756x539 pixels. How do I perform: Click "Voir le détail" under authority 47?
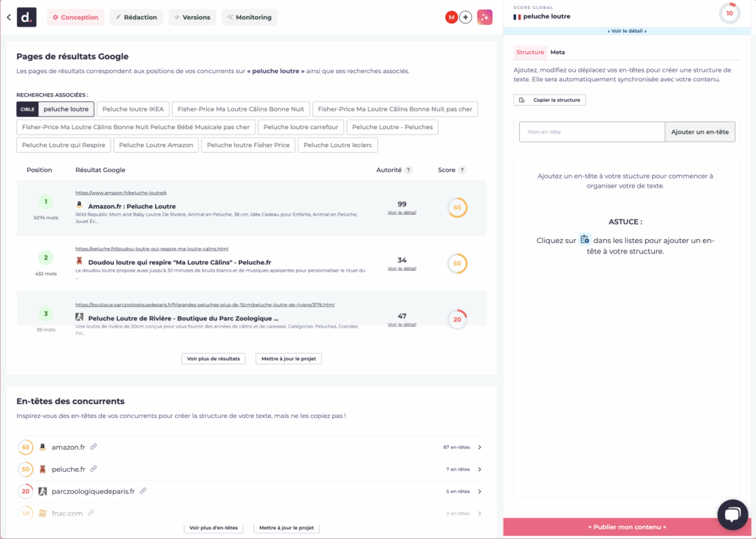pyautogui.click(x=402, y=324)
